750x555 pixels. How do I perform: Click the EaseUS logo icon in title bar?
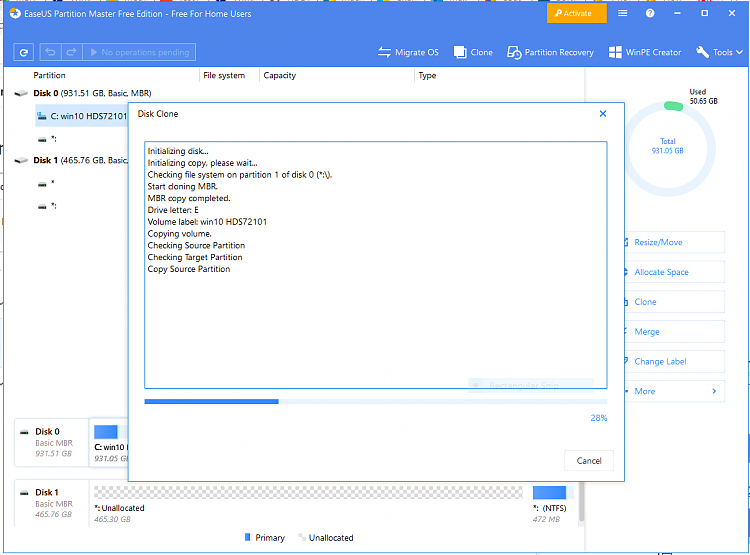pyautogui.click(x=15, y=13)
